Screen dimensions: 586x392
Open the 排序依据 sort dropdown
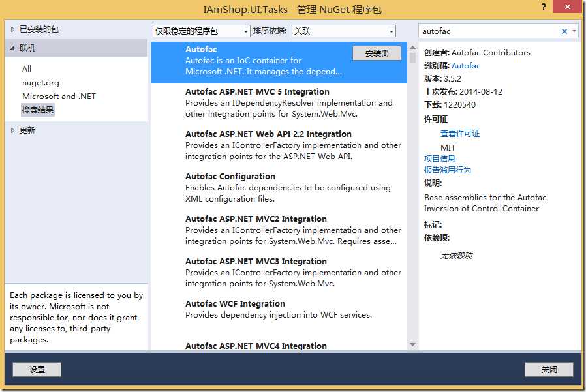tap(343, 31)
